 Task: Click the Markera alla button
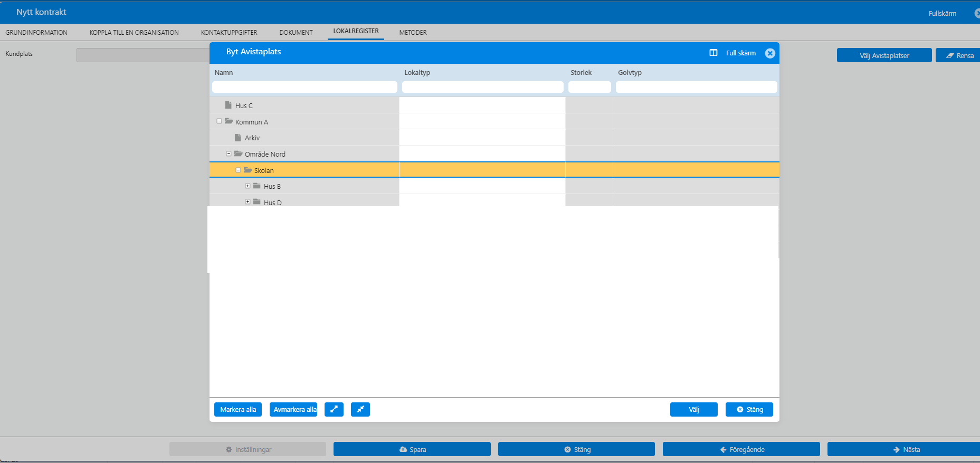pyautogui.click(x=238, y=409)
